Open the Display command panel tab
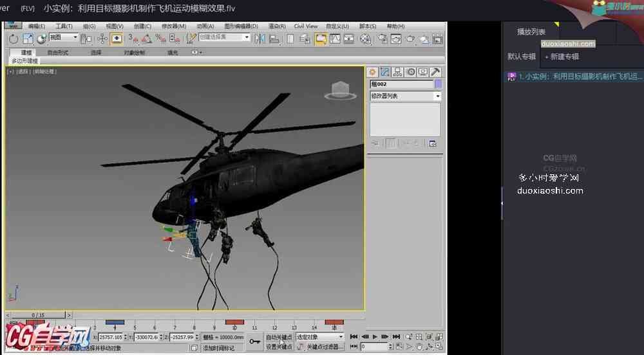644x355 pixels. tap(422, 72)
